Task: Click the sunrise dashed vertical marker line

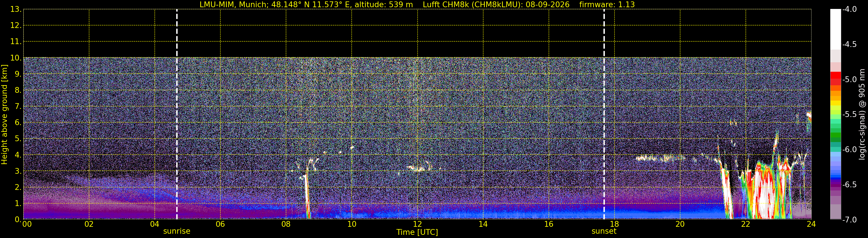Action: click(177, 114)
